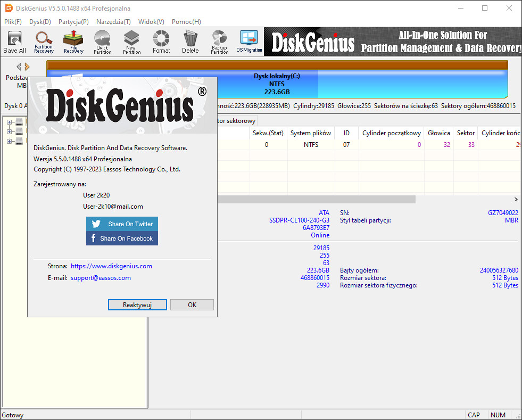Click the Save All toolbar icon
Screen dimensions: 522x420
pyautogui.click(x=15, y=42)
